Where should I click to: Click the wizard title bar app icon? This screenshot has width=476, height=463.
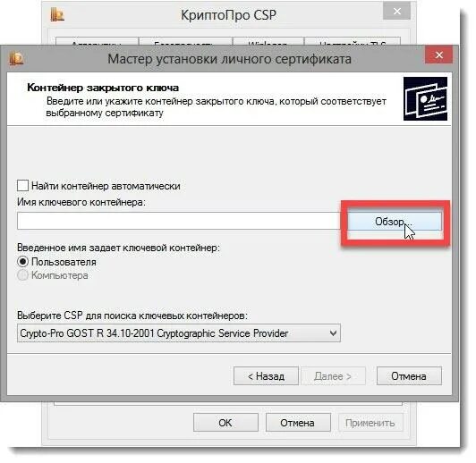(16, 58)
